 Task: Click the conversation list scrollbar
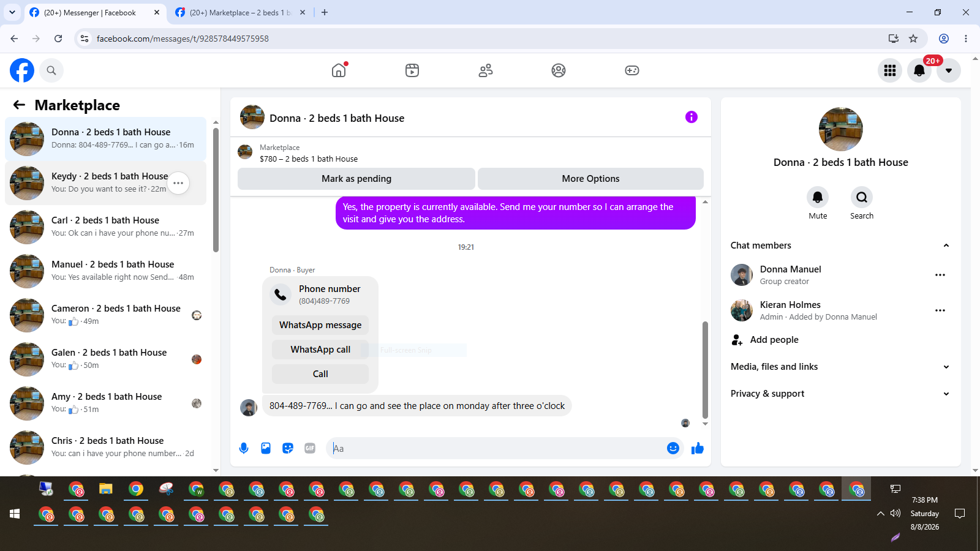pyautogui.click(x=216, y=190)
